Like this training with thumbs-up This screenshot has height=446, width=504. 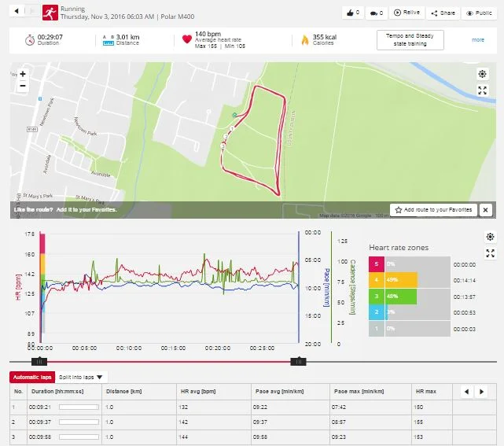[x=353, y=13]
